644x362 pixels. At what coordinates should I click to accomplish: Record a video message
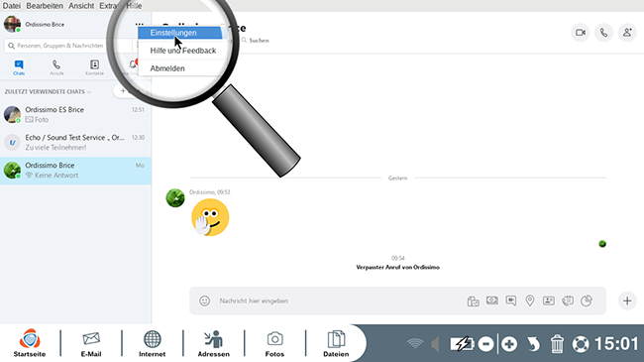[511, 301]
